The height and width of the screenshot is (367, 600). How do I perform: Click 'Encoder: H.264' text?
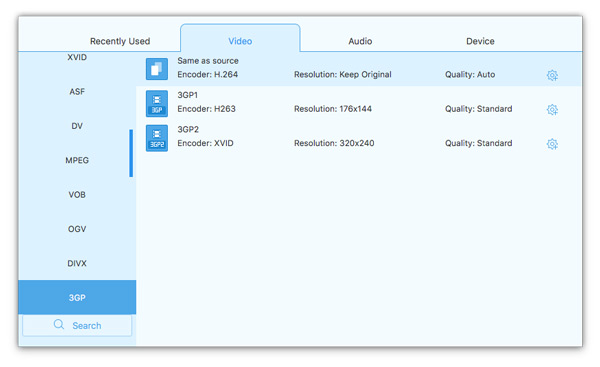point(207,75)
